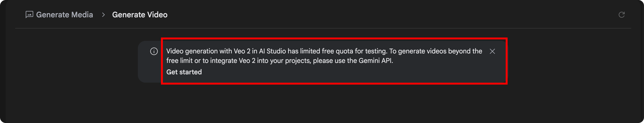Open the Get started link
This screenshot has height=123, width=644.
click(x=184, y=72)
